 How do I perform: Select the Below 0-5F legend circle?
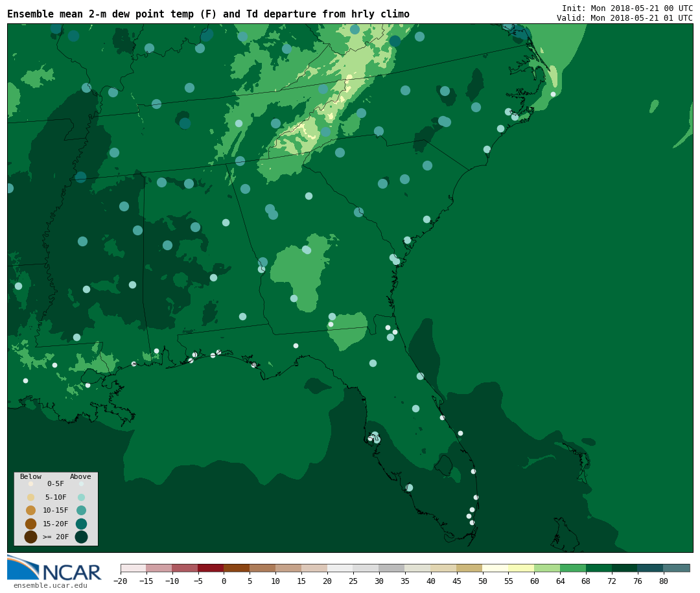tap(31, 483)
